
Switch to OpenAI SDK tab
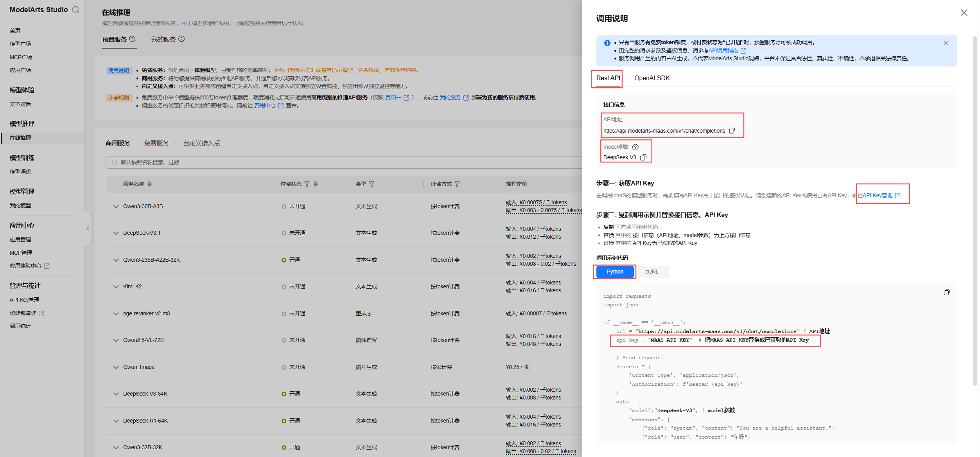652,78
